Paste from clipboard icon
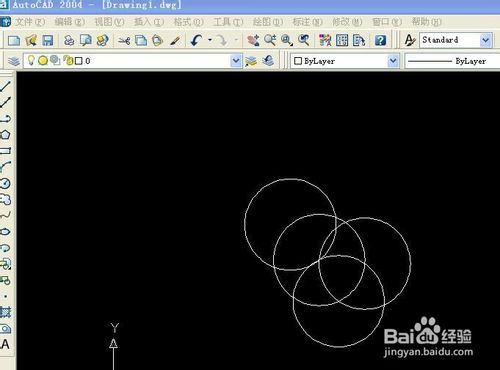Image resolution: width=500 pixels, height=370 pixels. pyautogui.click(x=158, y=41)
